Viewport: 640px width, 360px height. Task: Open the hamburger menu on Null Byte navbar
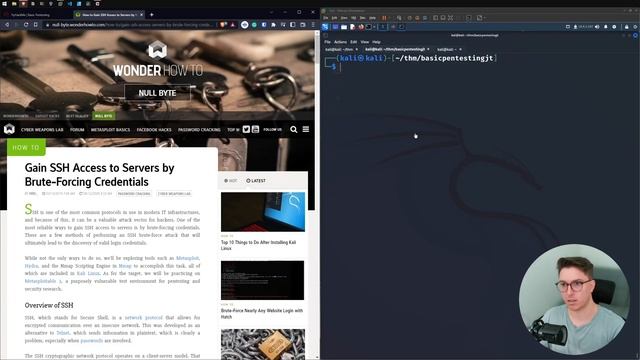pos(306,129)
